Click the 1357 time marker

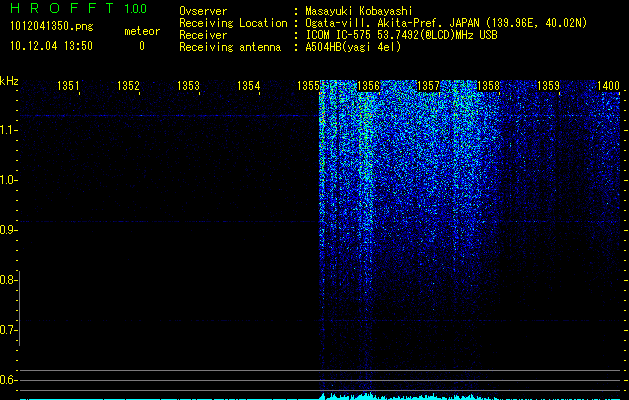point(428,86)
